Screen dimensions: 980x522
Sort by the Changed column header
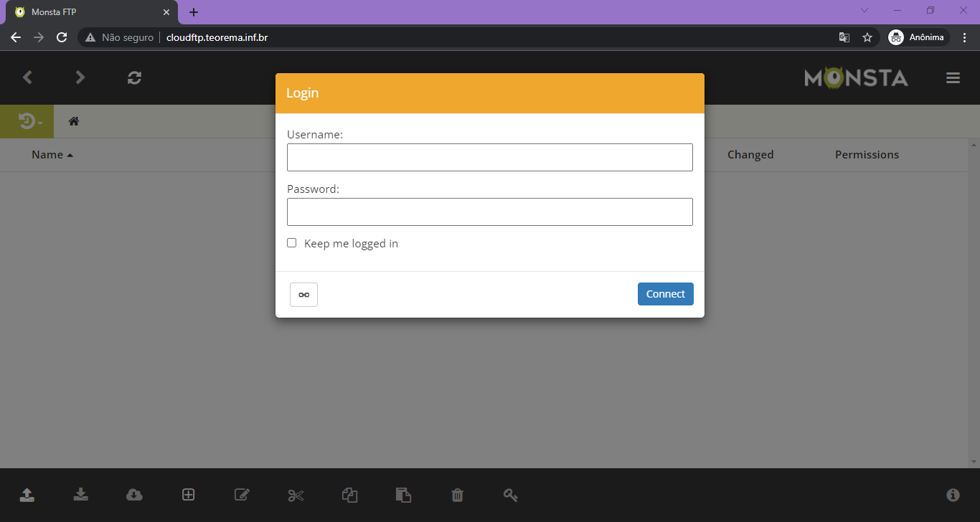pos(750,155)
